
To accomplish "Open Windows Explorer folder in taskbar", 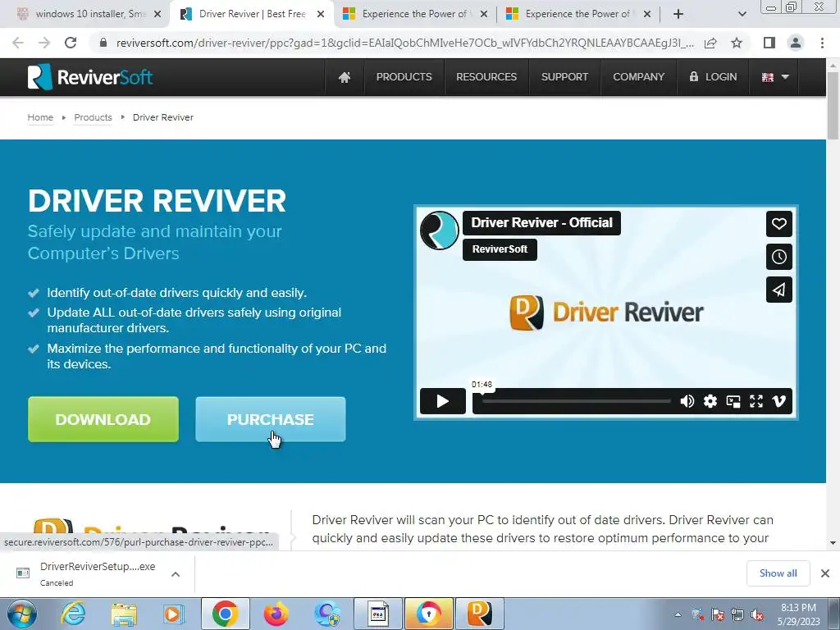I will click(x=124, y=614).
